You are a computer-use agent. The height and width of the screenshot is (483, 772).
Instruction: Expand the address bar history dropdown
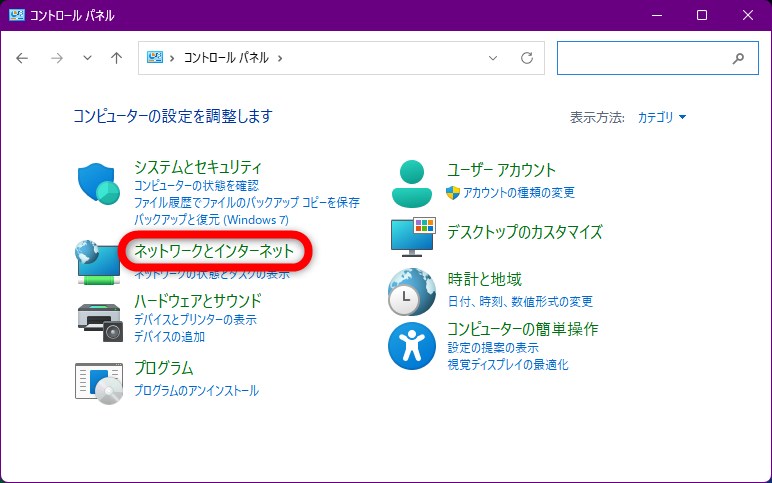(492, 58)
